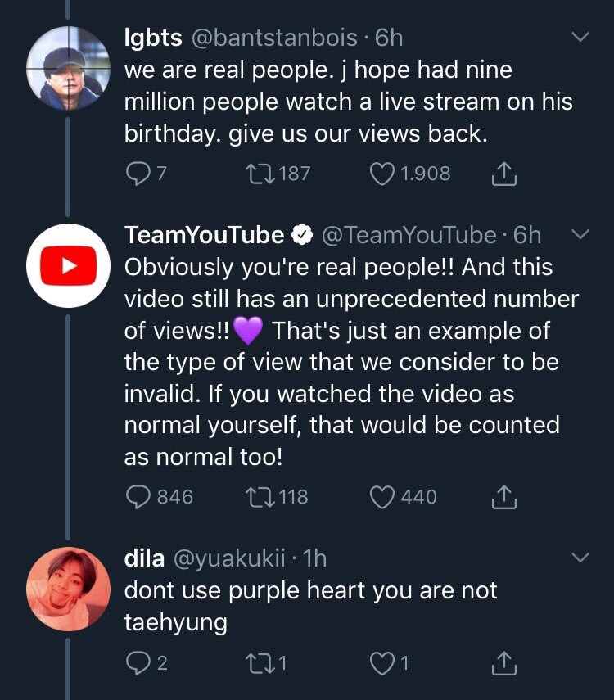The image size is (614, 700).
Task: Open the @yuakukii handle link
Action: point(229,558)
